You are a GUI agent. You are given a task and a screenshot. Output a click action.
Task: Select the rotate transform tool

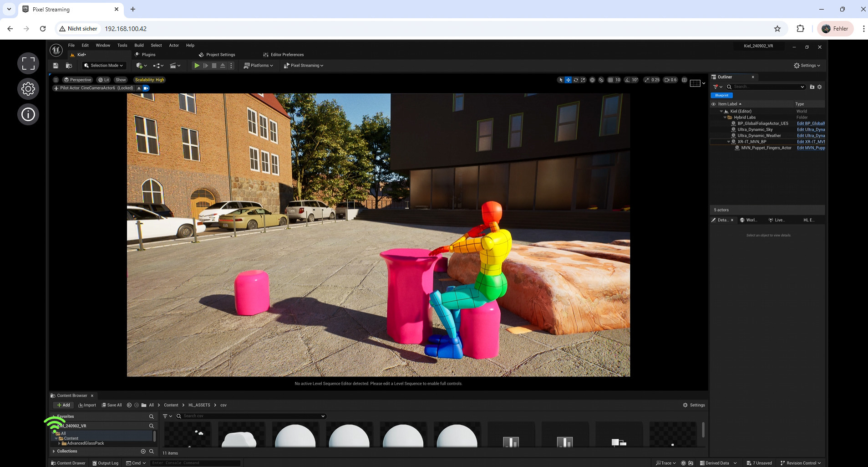(x=576, y=80)
